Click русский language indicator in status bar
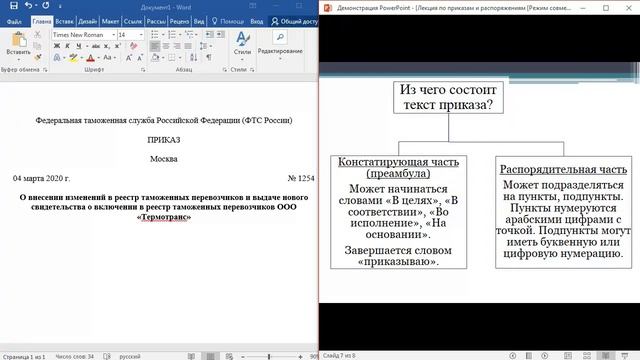This screenshot has height=360, width=640. coord(130,356)
